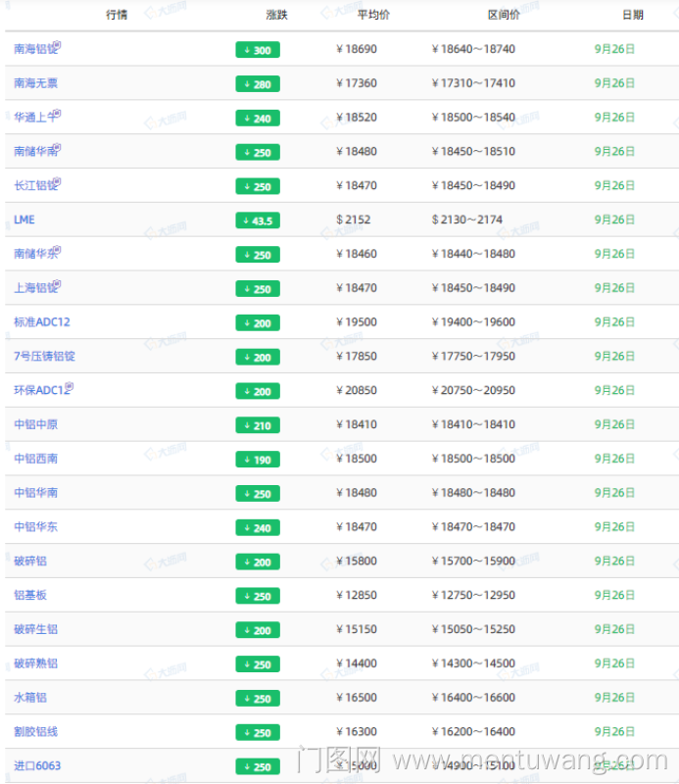The height and width of the screenshot is (784, 679).
Task: Click the small icon next to 环保ADC12
Action: click(x=70, y=387)
